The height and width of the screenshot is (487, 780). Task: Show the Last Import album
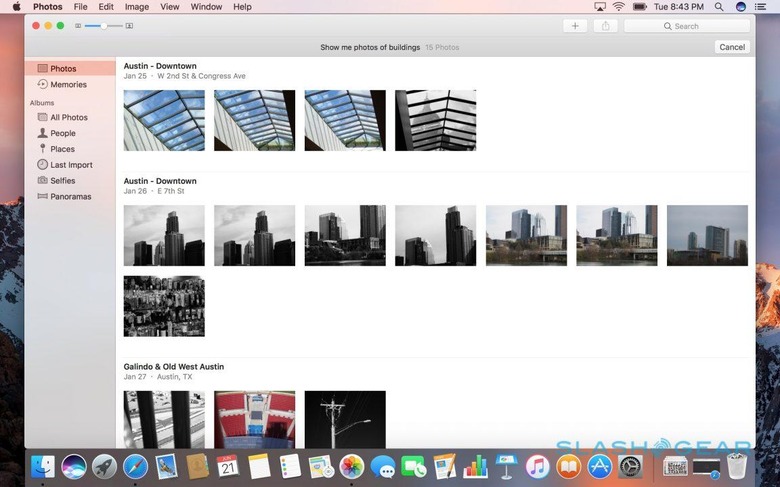(x=70, y=165)
